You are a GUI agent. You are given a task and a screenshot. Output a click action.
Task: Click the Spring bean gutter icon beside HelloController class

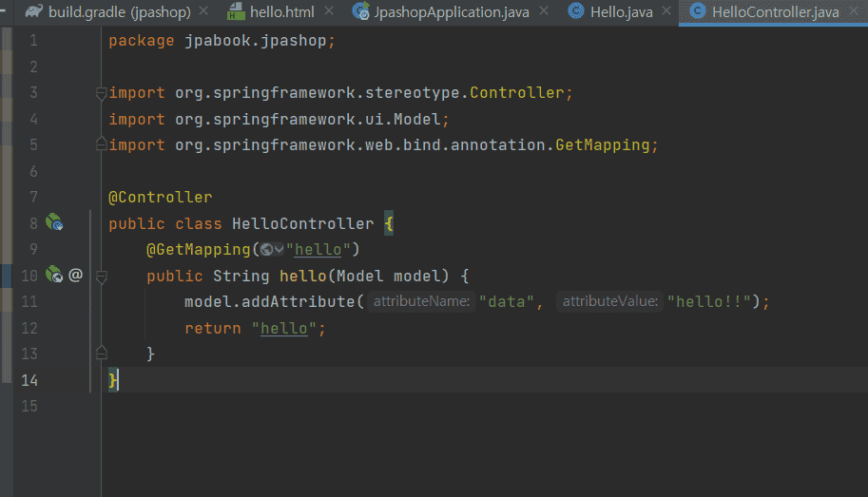coord(54,224)
